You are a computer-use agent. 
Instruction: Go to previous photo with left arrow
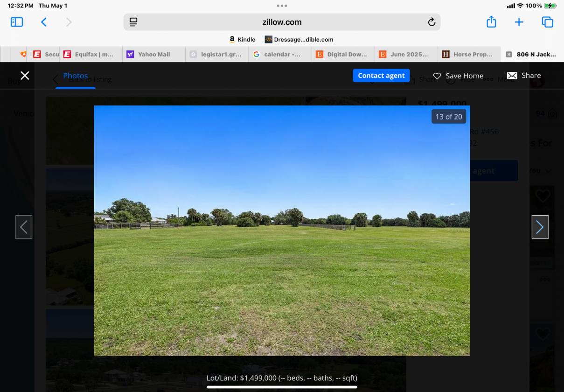tap(24, 227)
